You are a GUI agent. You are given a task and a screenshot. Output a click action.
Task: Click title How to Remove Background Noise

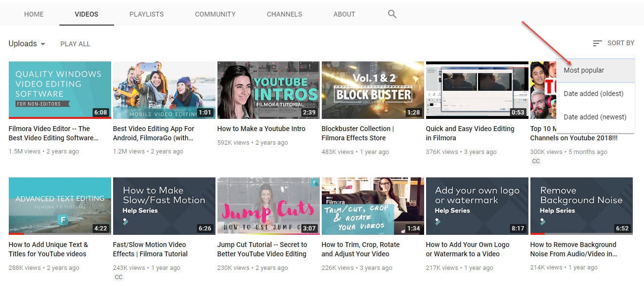click(x=574, y=249)
